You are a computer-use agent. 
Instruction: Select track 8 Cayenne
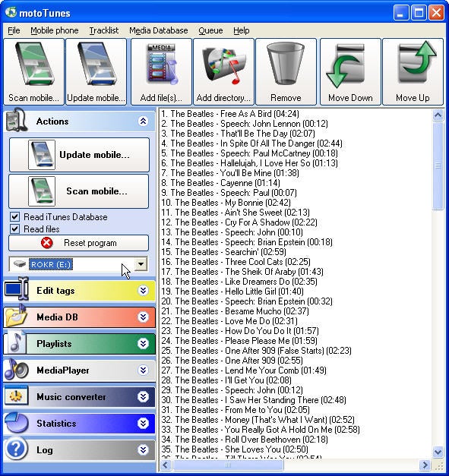pyautogui.click(x=220, y=183)
